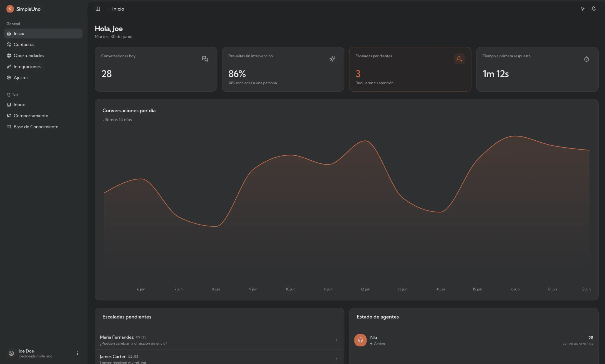Viewport: 605px width, 364px height.
Task: Expand James Carter escalation chevron
Action: click(x=336, y=359)
